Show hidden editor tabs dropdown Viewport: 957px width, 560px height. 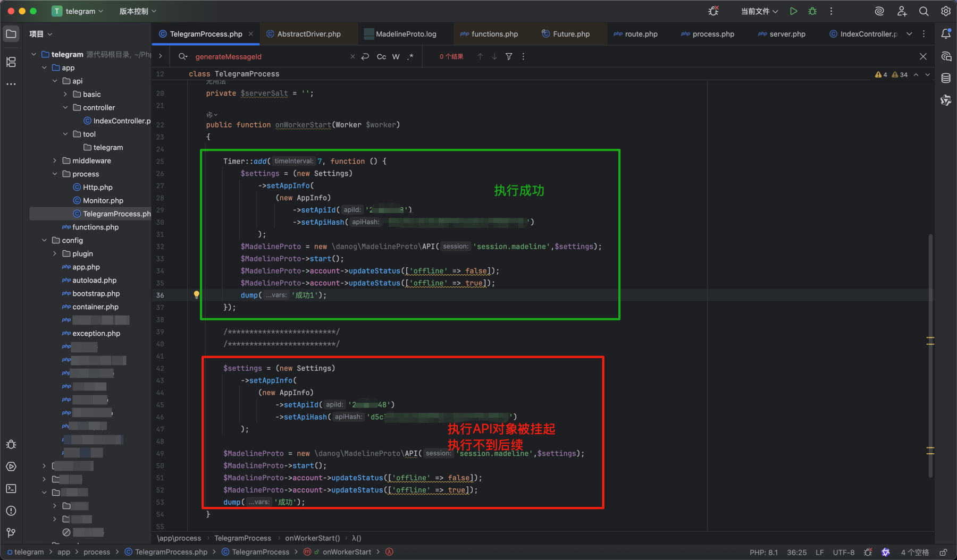[x=909, y=34]
